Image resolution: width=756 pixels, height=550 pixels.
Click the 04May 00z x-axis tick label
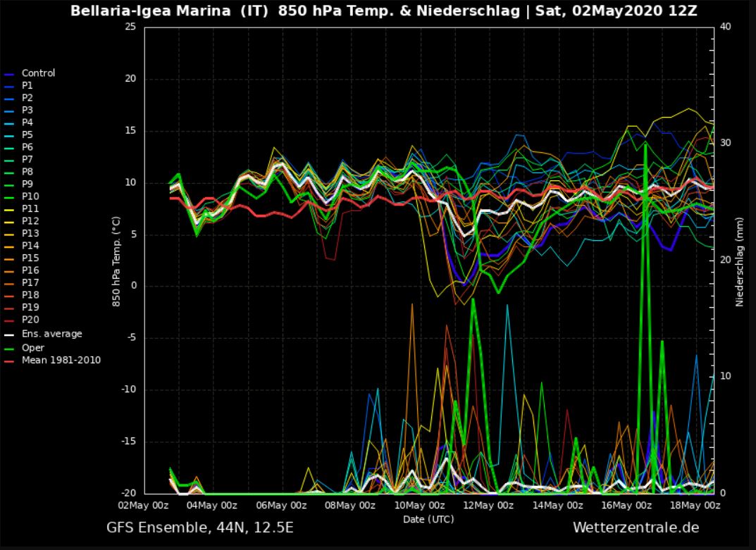pyautogui.click(x=212, y=506)
